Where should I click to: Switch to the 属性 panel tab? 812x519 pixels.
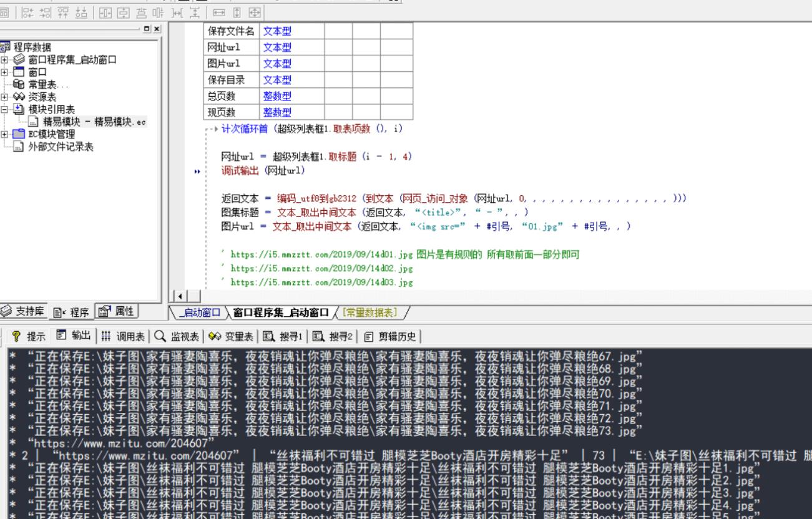[116, 310]
